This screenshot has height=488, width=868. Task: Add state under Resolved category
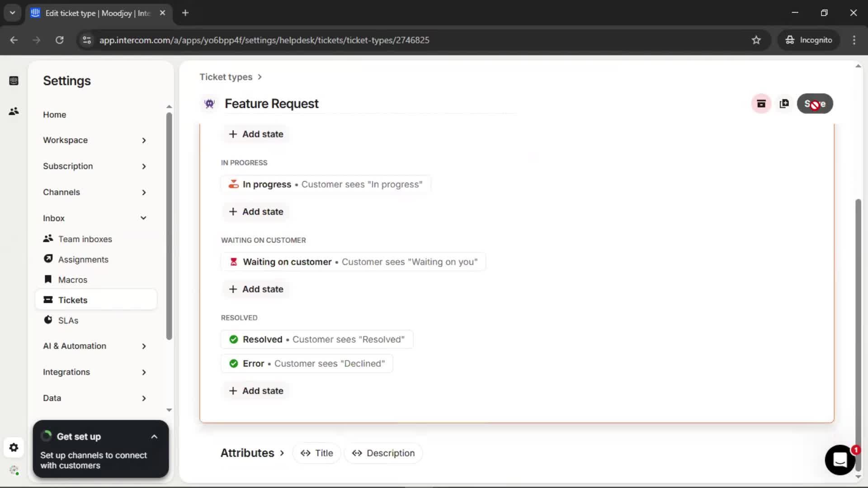(256, 391)
